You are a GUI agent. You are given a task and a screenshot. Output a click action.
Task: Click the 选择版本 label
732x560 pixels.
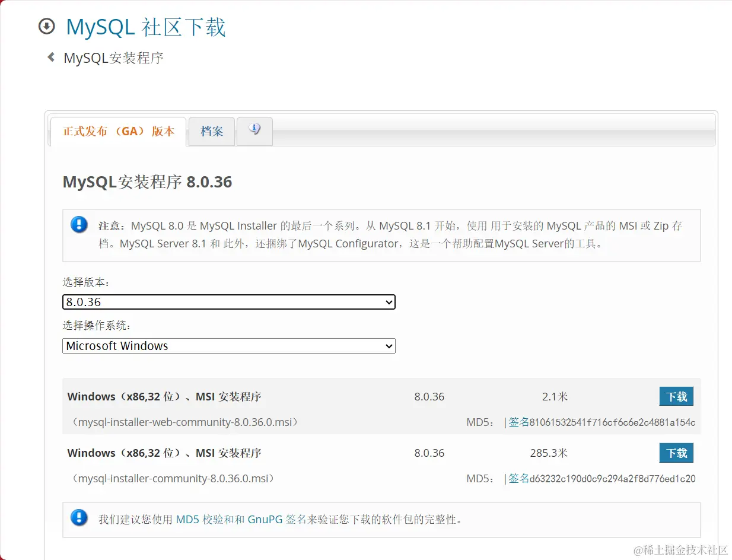click(x=87, y=282)
